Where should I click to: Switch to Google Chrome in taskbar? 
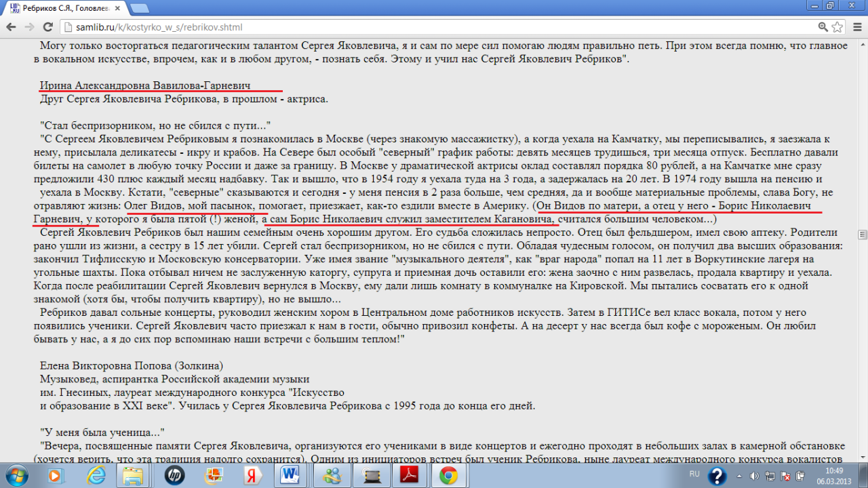click(448, 476)
